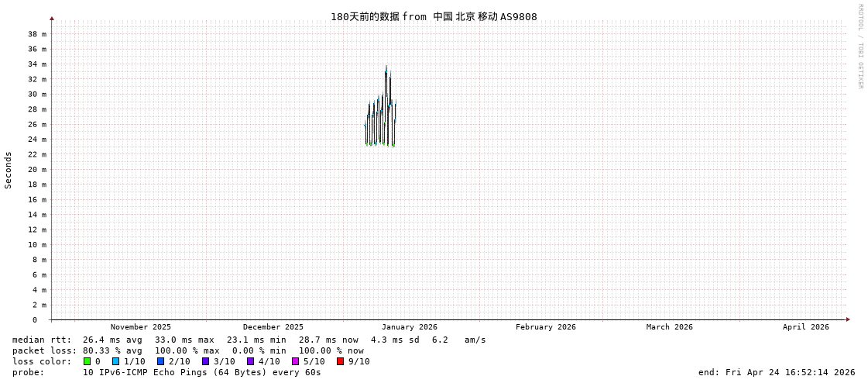Select the blue 2/10 loss color swatch

click(161, 361)
